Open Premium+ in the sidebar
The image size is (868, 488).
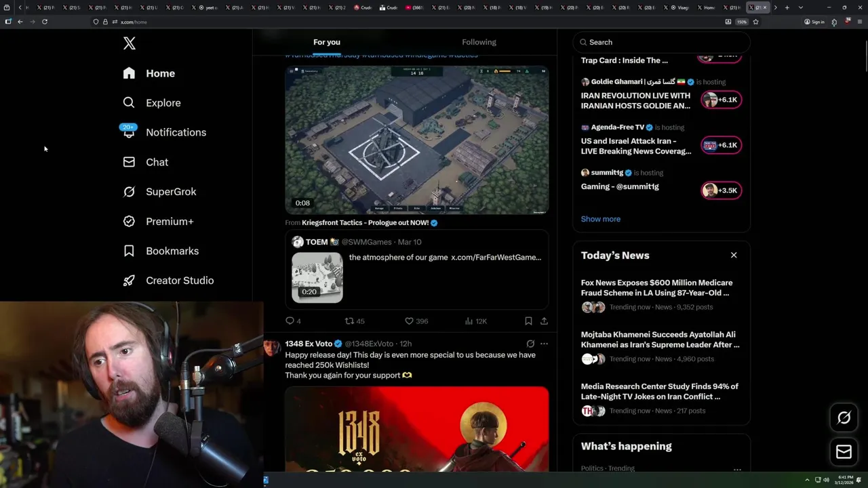click(157, 222)
